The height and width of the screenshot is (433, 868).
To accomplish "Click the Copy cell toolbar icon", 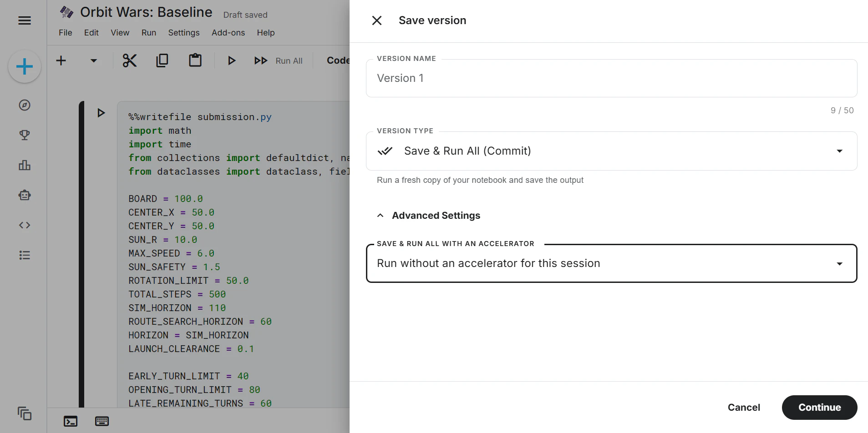I will 162,60.
